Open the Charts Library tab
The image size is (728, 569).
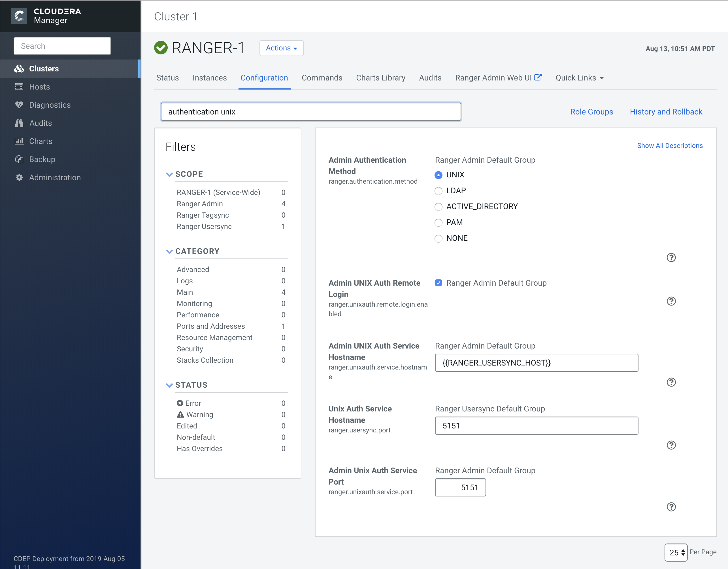tap(380, 78)
